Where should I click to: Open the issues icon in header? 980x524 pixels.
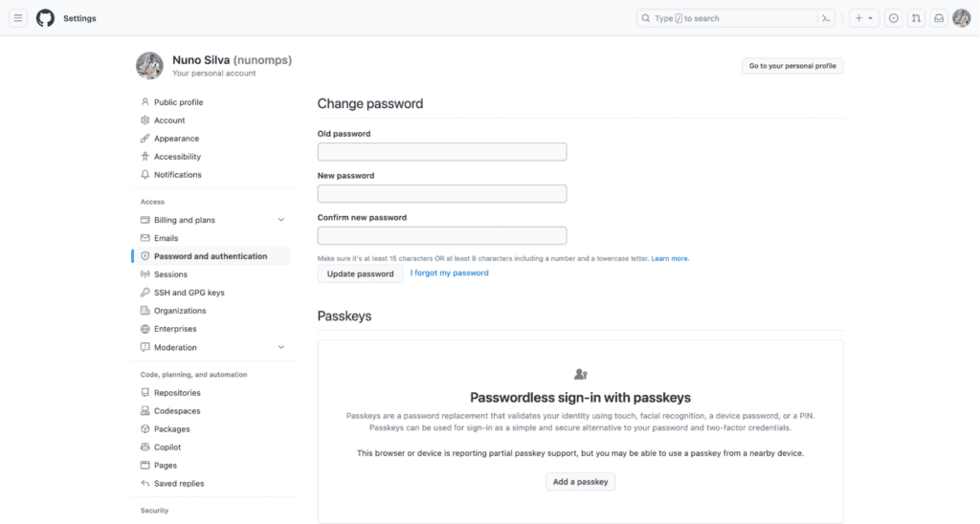[x=893, y=18]
